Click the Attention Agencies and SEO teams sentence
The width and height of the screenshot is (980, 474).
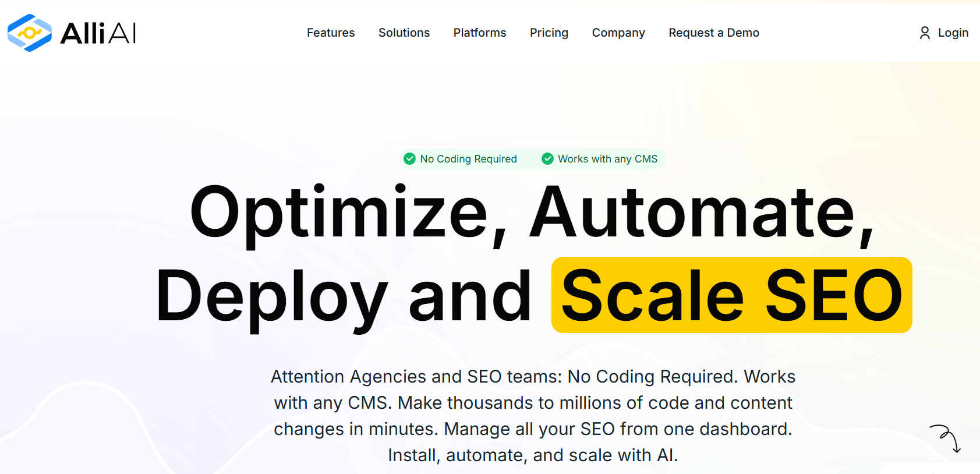(416, 377)
